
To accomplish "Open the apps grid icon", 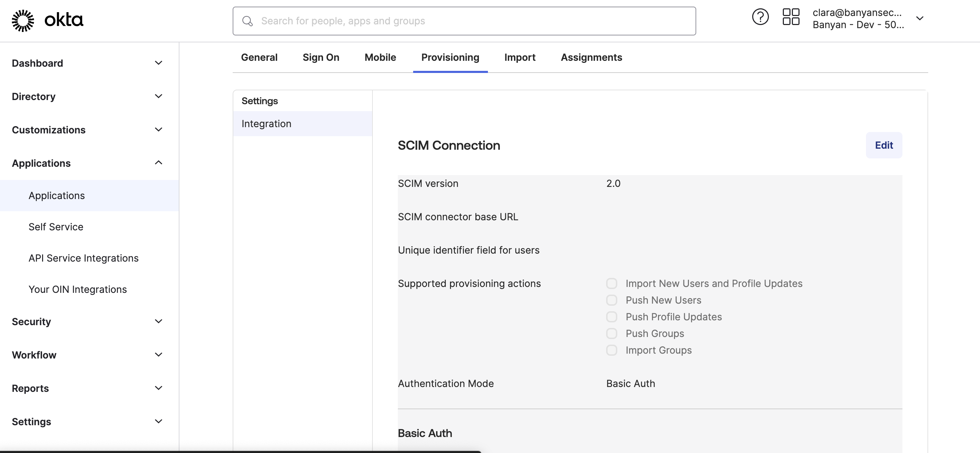I will 790,17.
